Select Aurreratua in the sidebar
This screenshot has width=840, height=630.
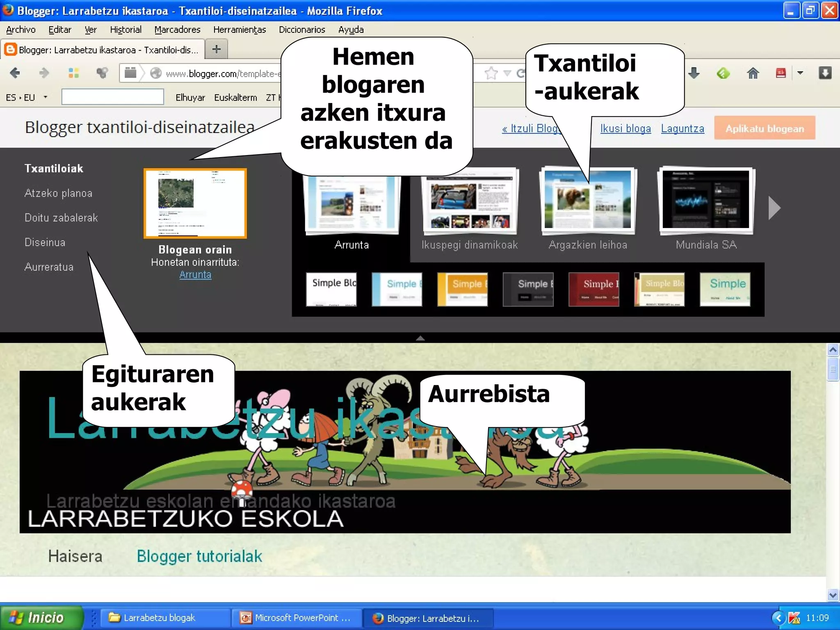click(x=49, y=267)
